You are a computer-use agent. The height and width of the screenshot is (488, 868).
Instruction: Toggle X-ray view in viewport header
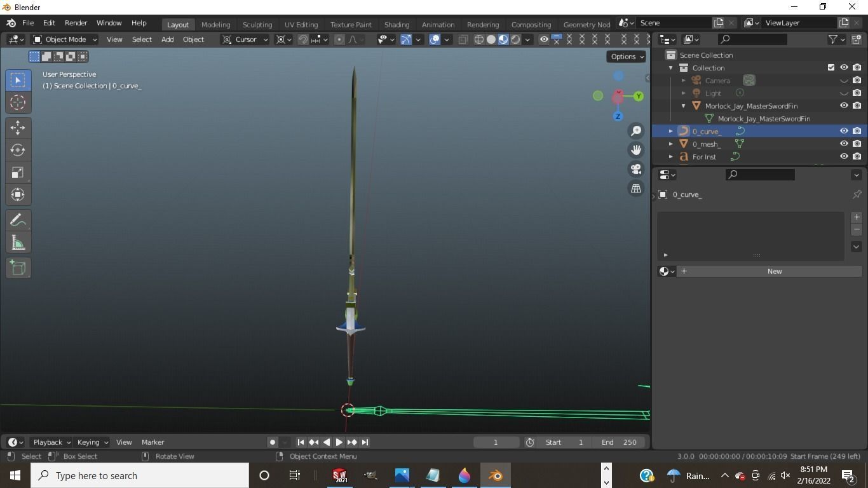[463, 39]
